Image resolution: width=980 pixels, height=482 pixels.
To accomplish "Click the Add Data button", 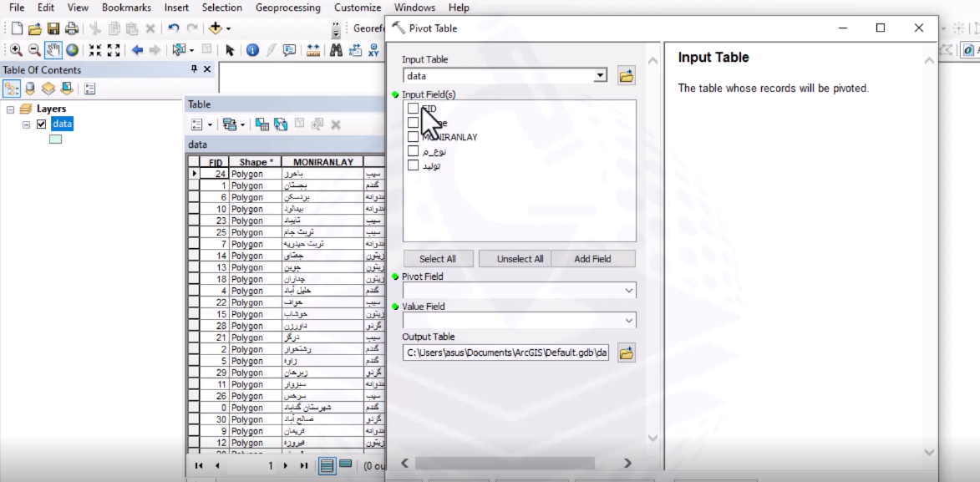I will pyautogui.click(x=215, y=28).
